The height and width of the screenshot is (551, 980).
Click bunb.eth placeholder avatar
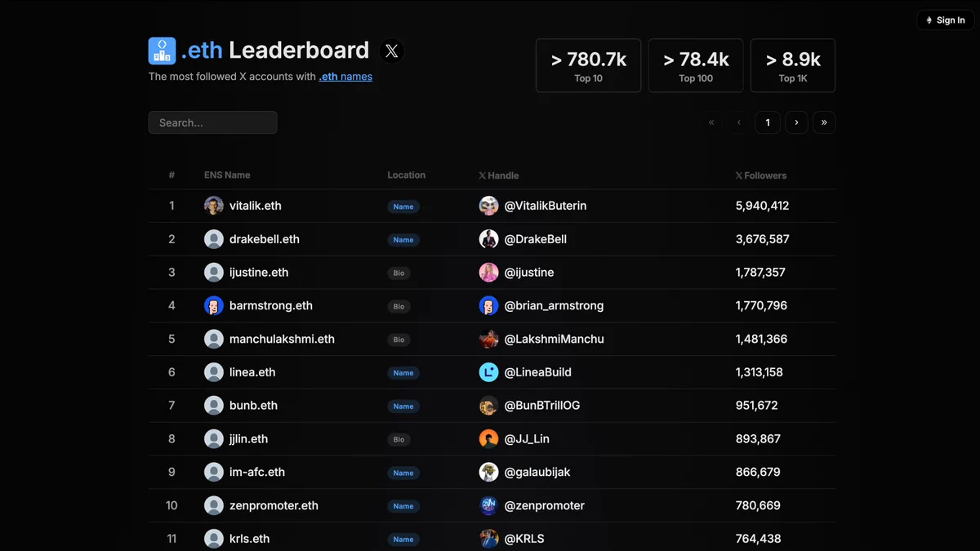coord(214,406)
